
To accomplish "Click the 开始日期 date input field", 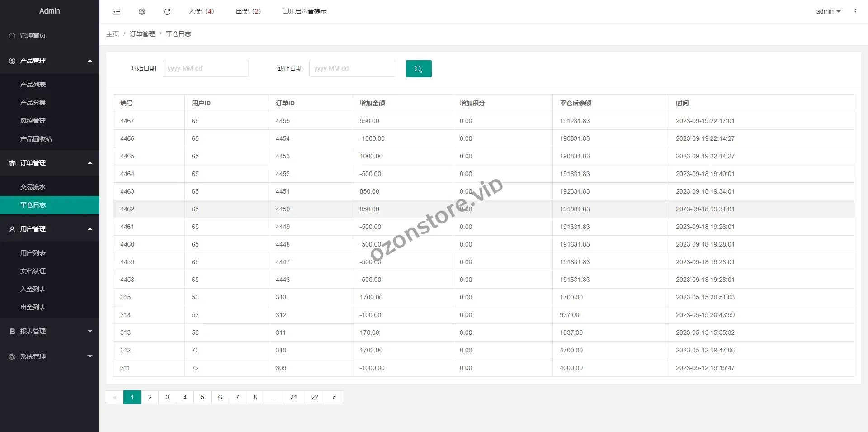I will point(205,68).
